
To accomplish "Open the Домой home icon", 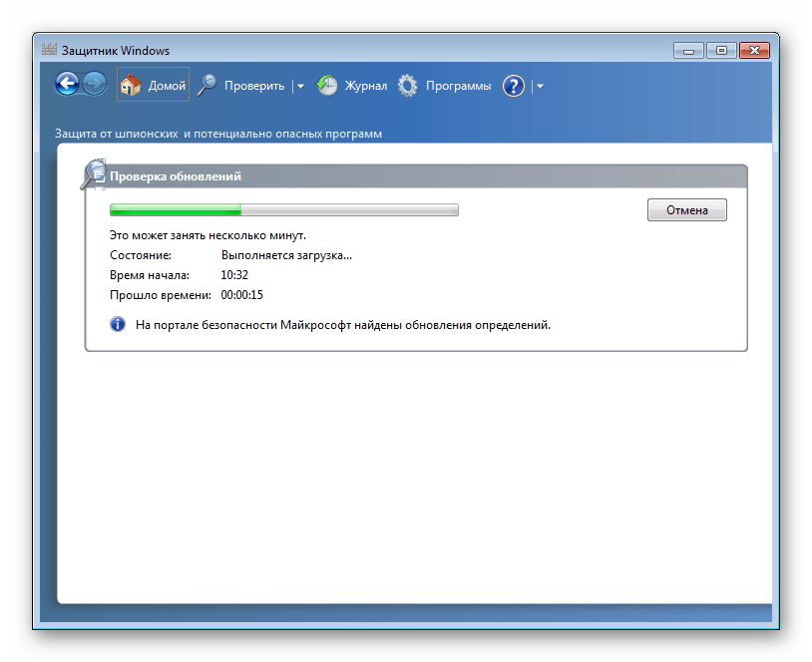I will coord(131,85).
